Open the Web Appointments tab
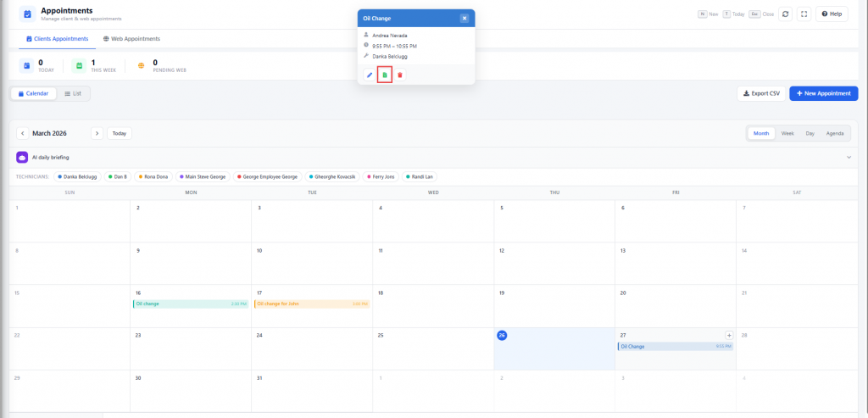Viewport: 868px width, 418px height. tap(131, 39)
